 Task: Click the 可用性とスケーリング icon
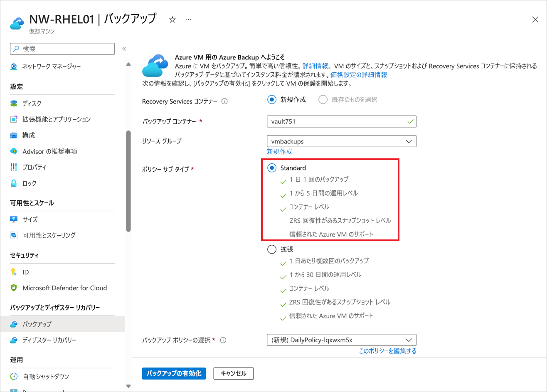pyautogui.click(x=14, y=235)
